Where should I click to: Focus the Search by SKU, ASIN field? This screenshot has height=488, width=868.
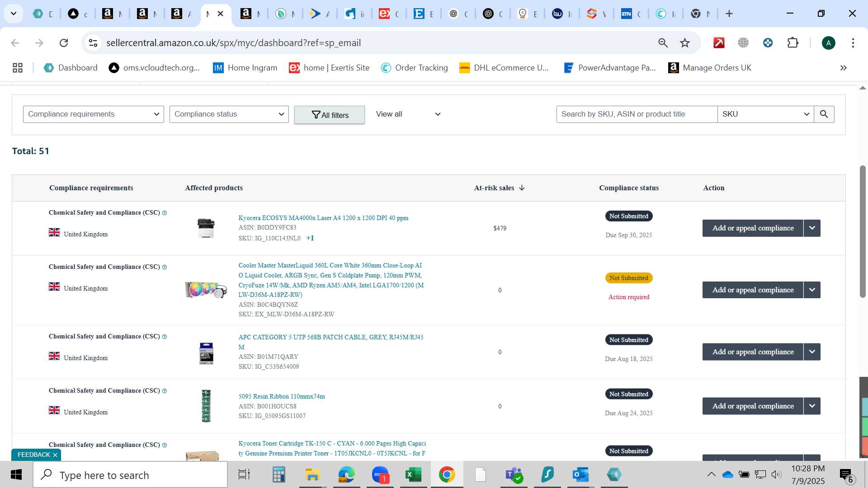point(637,114)
